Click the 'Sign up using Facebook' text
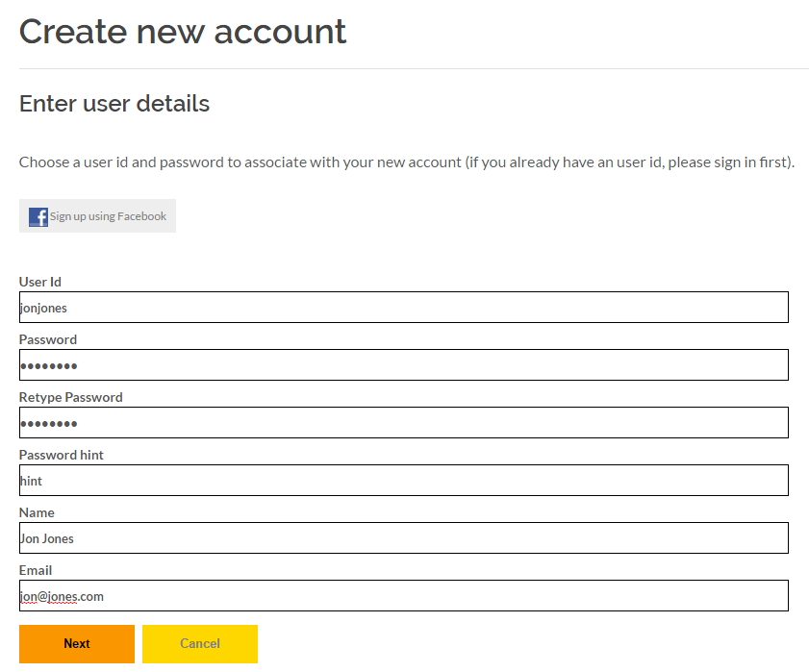809x672 pixels. click(108, 216)
